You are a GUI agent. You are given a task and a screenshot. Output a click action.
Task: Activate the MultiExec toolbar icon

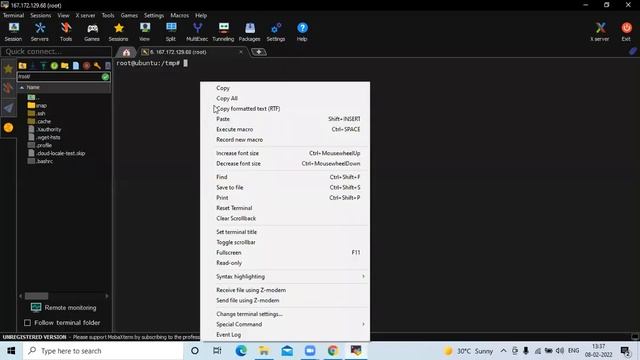[x=197, y=32]
